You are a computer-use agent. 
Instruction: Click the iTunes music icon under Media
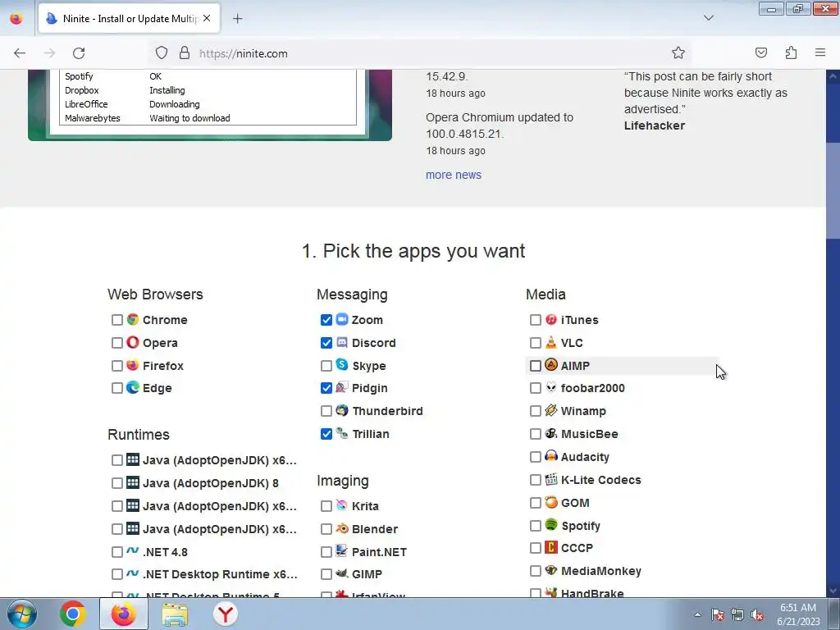551,320
